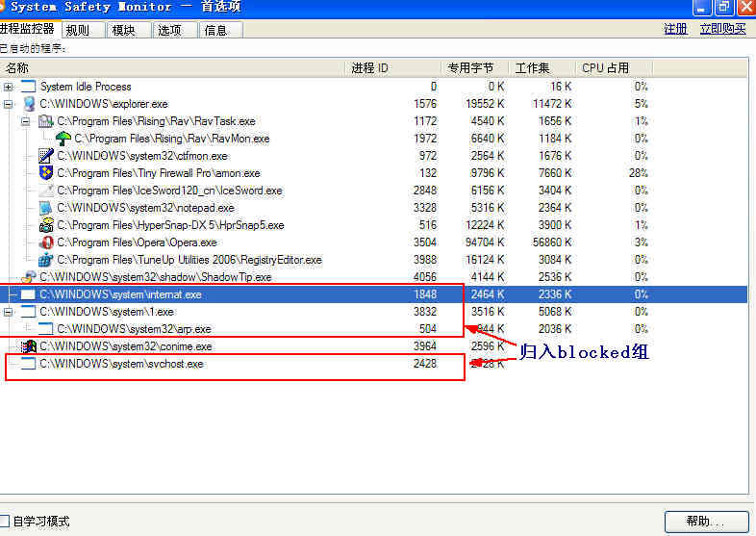Click process ID 1848 of internat.exe

coord(425,294)
